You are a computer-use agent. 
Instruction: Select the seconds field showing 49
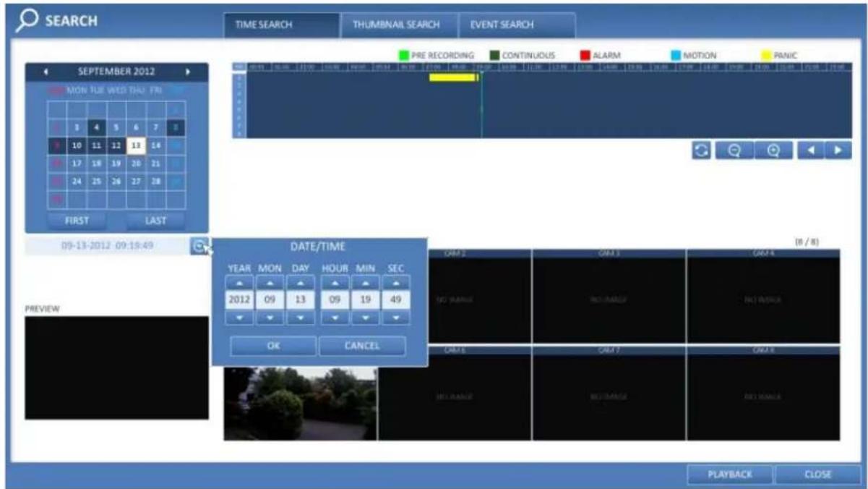click(395, 299)
